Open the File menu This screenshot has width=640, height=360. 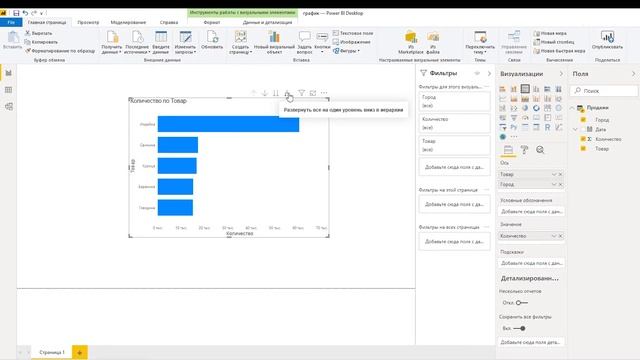pyautogui.click(x=11, y=22)
